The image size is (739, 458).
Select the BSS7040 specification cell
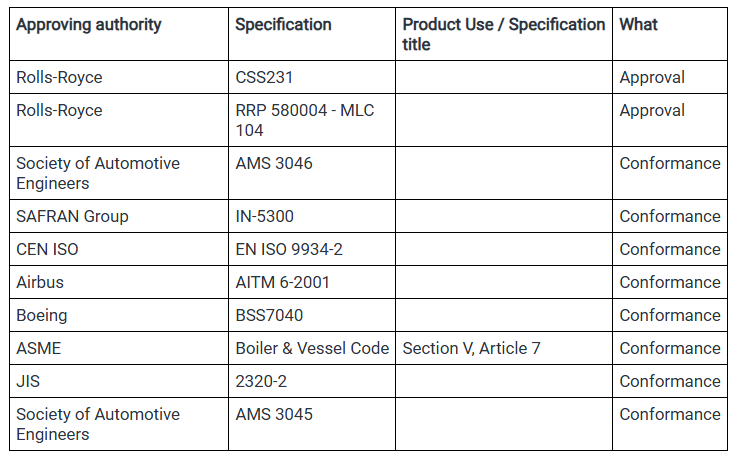click(x=269, y=315)
